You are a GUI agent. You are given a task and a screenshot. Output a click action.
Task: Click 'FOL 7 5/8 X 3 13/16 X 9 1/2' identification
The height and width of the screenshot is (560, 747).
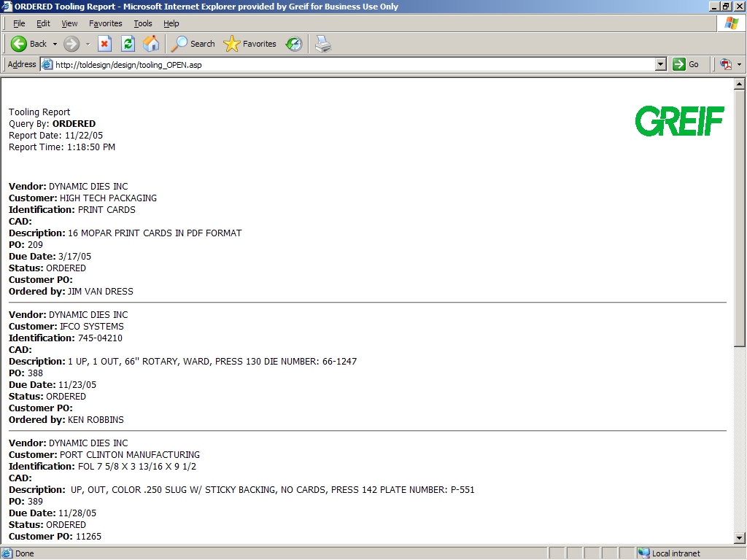tap(137, 466)
